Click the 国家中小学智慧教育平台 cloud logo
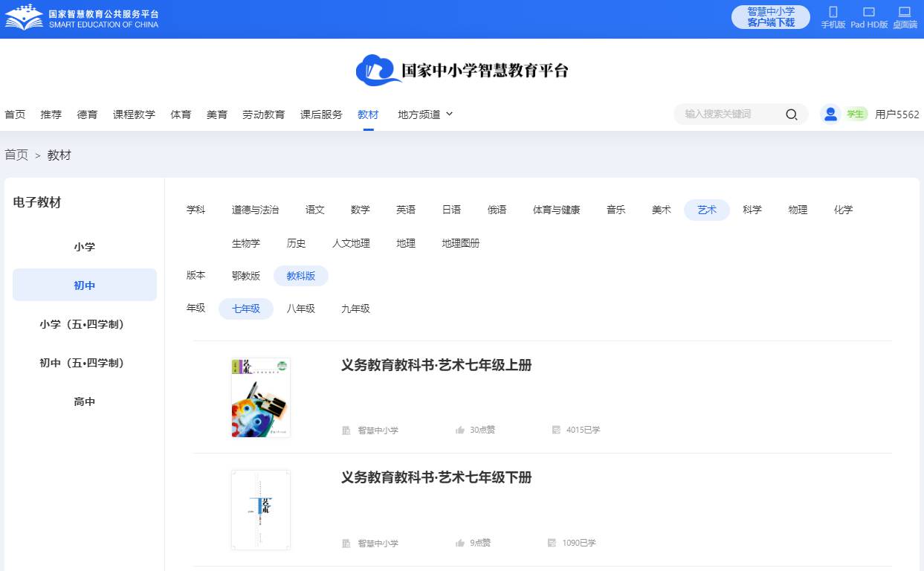 tap(462, 71)
